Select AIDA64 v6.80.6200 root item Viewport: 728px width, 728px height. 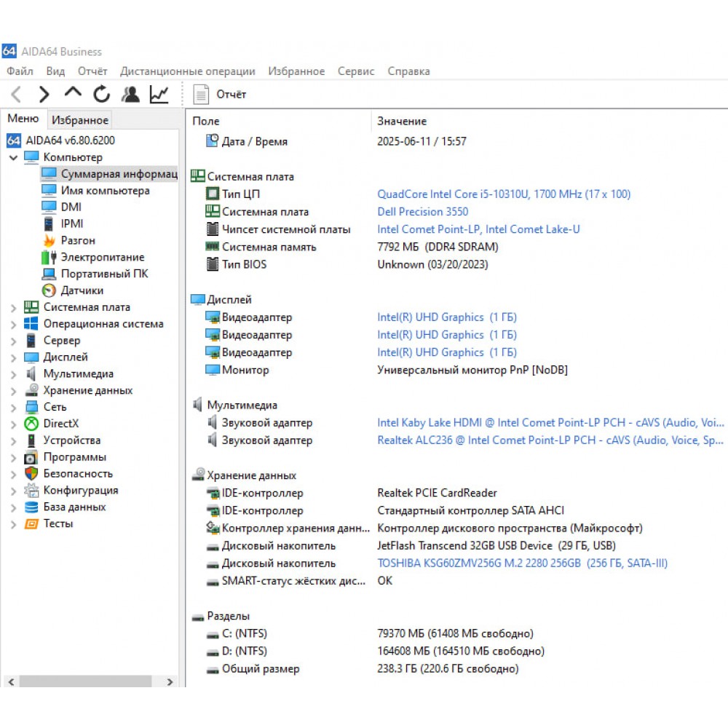point(61,141)
